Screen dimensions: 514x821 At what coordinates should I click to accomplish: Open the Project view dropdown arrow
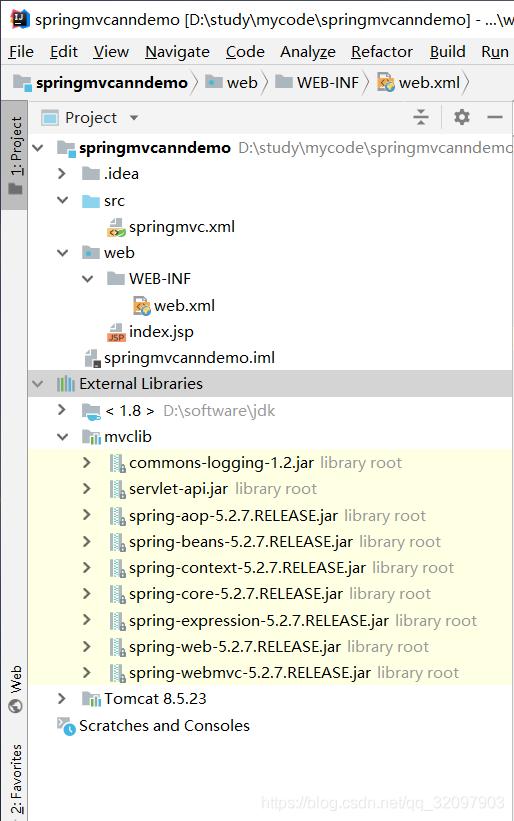(x=134, y=118)
